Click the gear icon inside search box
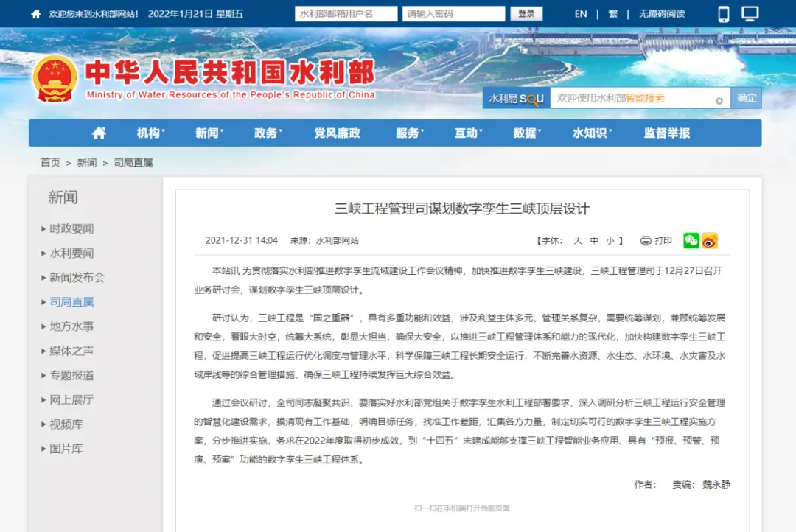This screenshot has width=796, height=532. 718,98
